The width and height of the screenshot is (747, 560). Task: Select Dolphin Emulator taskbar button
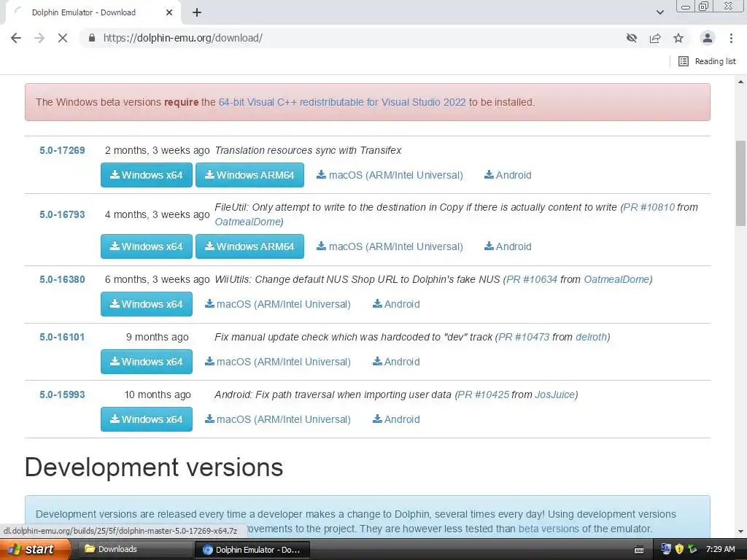(x=252, y=550)
